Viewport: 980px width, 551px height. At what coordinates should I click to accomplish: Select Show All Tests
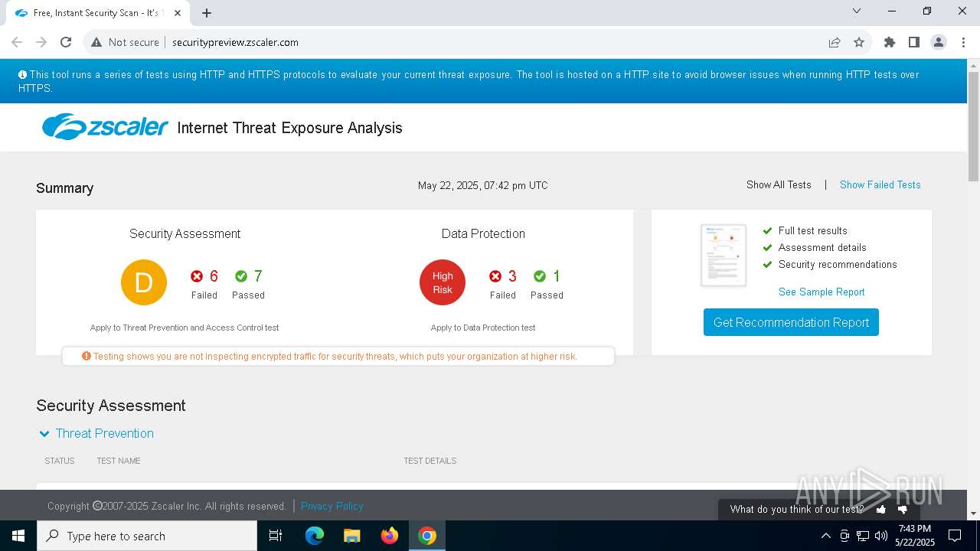coord(779,184)
